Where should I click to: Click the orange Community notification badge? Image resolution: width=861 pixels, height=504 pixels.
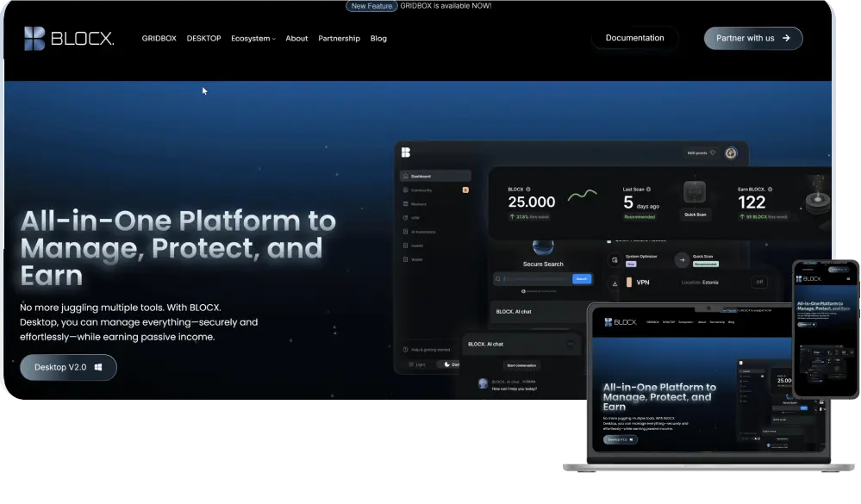pos(465,190)
